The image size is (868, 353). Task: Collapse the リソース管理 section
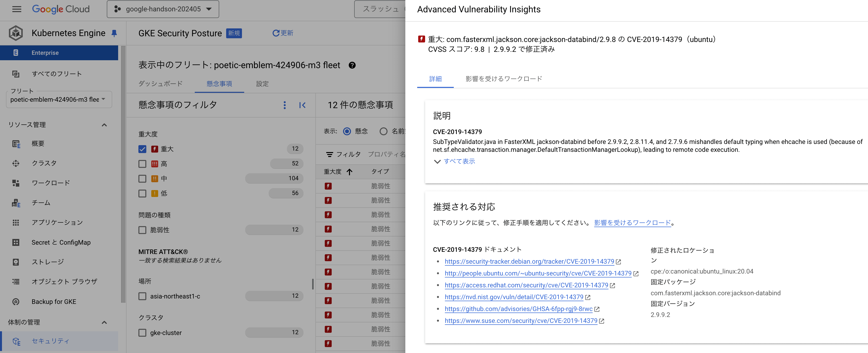click(105, 125)
